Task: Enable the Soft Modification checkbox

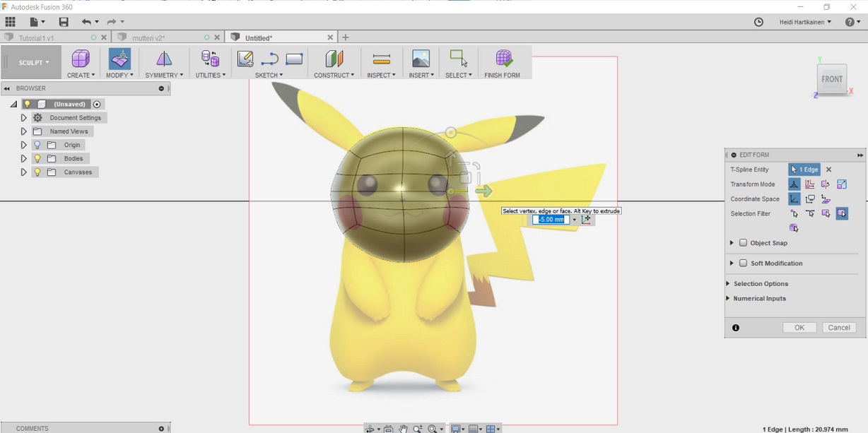Action: 743,263
